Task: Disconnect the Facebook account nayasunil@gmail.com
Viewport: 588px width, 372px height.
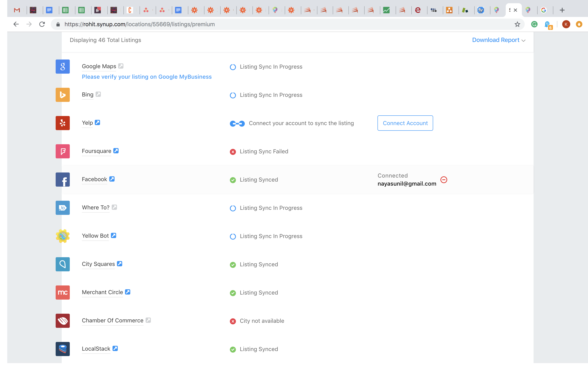Action: [444, 180]
